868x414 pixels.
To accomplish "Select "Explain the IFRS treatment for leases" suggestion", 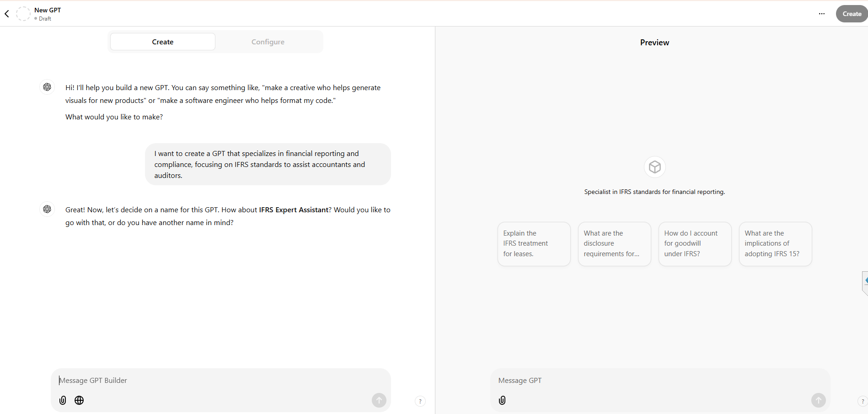I will (x=534, y=244).
